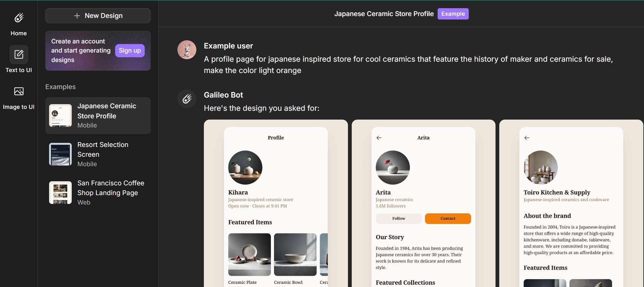Screen dimensions: 644x287
Task: Open the Text to UI tool
Action: click(19, 55)
